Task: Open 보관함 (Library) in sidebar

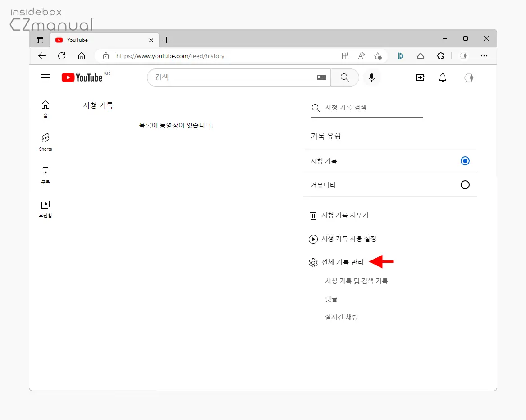Action: (x=45, y=208)
